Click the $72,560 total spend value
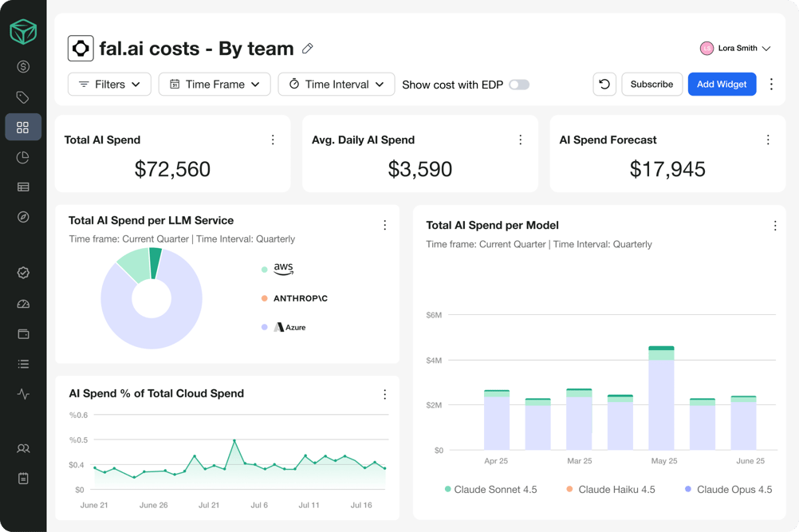This screenshot has width=799, height=532. [172, 169]
